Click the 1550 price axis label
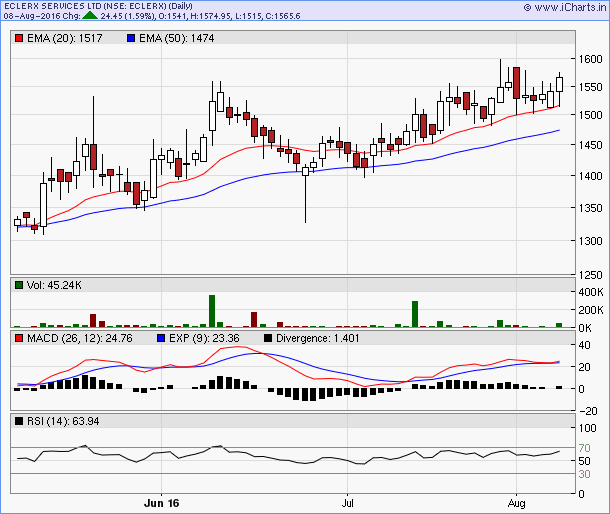The image size is (610, 514). [590, 87]
